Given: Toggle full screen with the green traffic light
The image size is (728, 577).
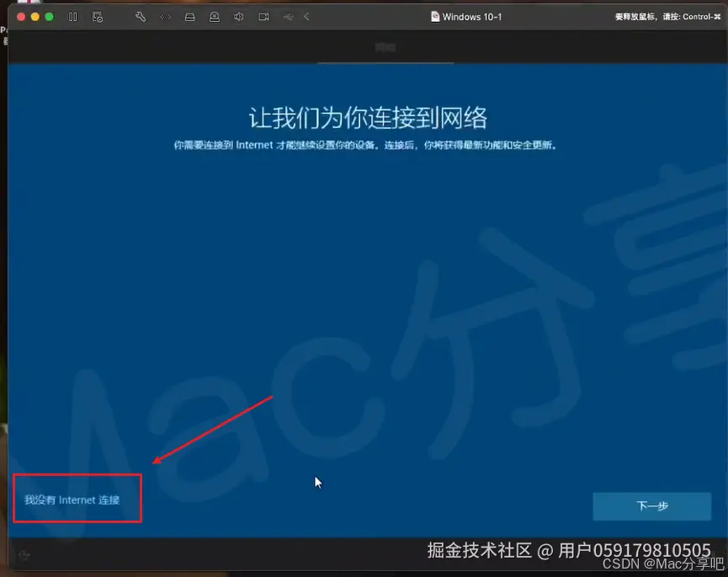Looking at the screenshot, I should [x=49, y=16].
